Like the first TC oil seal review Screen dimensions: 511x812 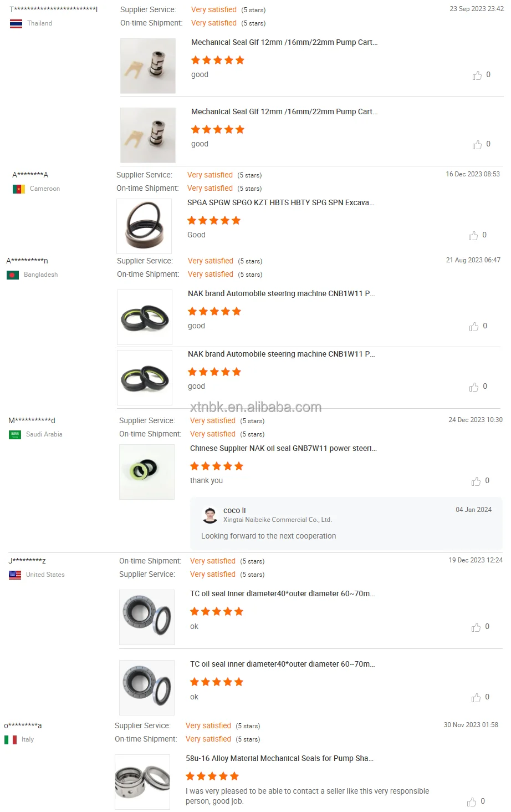[x=476, y=627]
